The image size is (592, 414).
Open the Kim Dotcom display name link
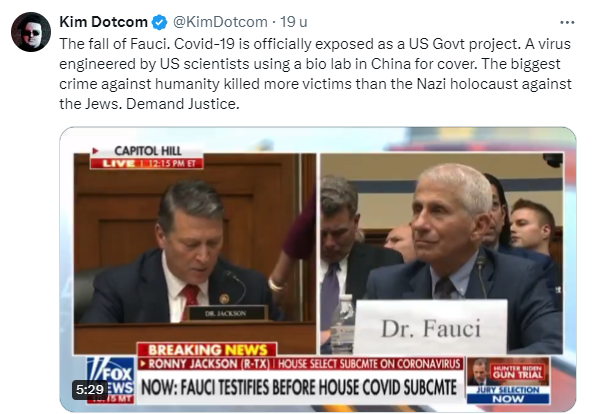pos(103,22)
